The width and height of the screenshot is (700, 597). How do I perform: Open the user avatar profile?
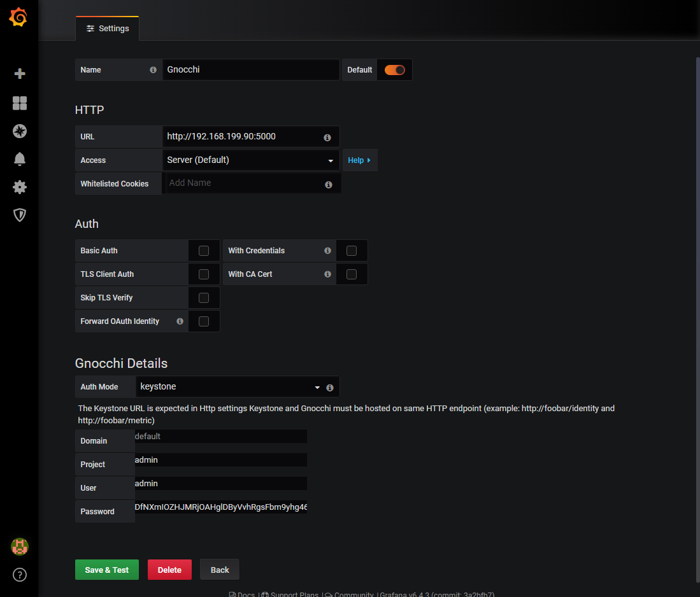coord(20,547)
